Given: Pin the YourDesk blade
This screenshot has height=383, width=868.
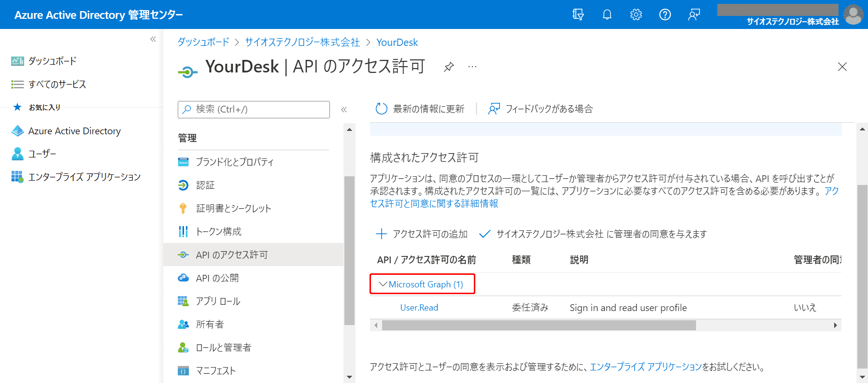Looking at the screenshot, I should coord(449,67).
